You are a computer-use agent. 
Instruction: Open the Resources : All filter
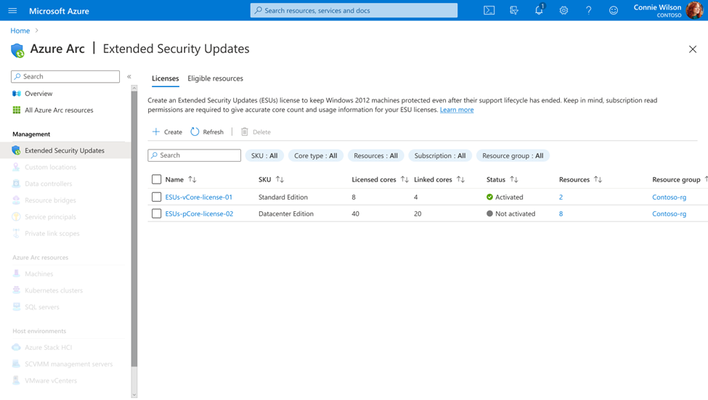coord(376,156)
